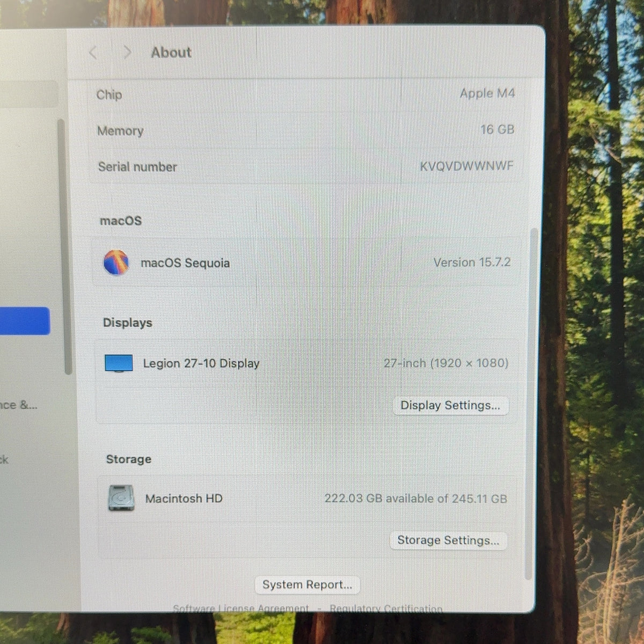This screenshot has height=644, width=644.
Task: Click the sidebar scrollbar
Action: click(66, 247)
